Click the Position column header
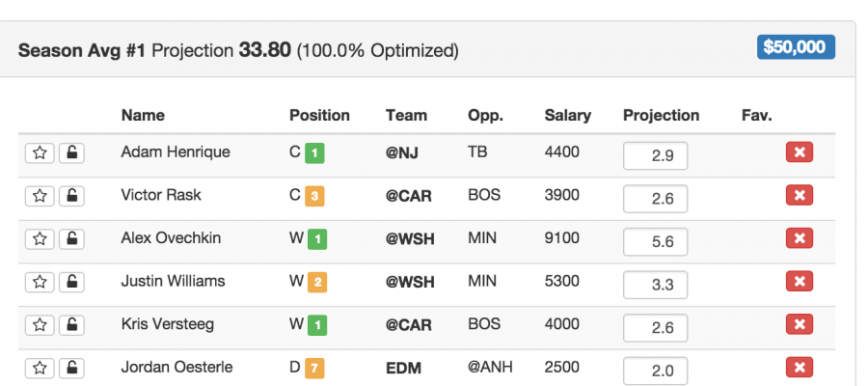The width and height of the screenshot is (868, 386). [x=319, y=115]
